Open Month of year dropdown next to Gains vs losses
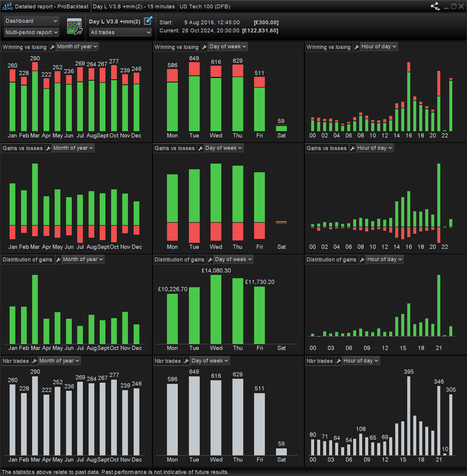Viewport: 467px width, 476px height. pos(73,148)
